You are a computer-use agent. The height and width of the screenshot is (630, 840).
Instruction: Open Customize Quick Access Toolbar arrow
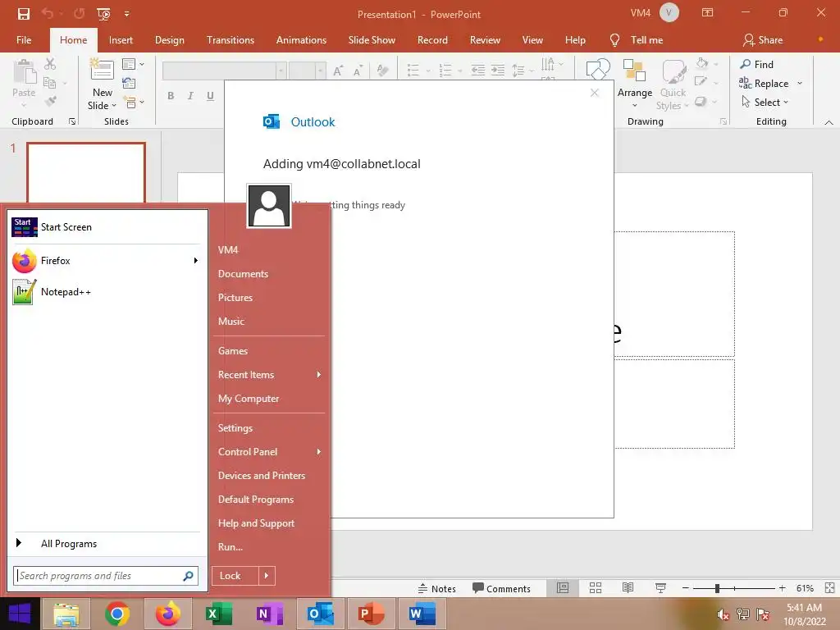coord(127,14)
